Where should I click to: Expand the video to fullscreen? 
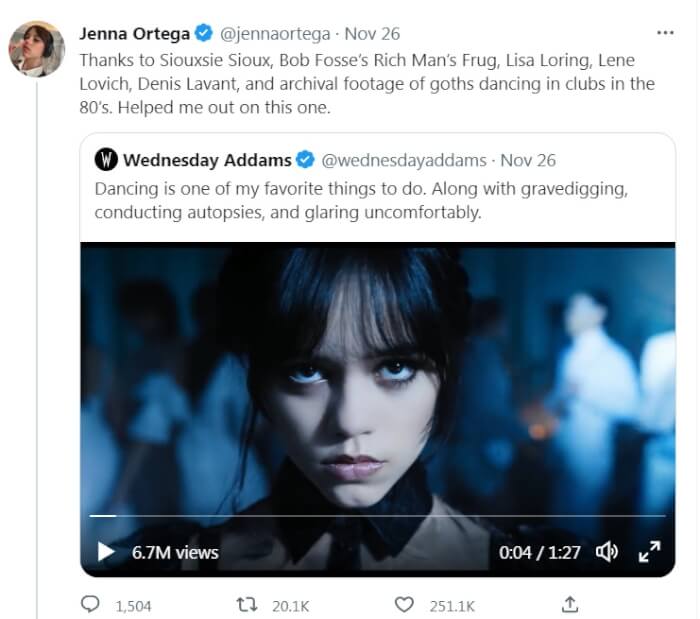tap(649, 552)
